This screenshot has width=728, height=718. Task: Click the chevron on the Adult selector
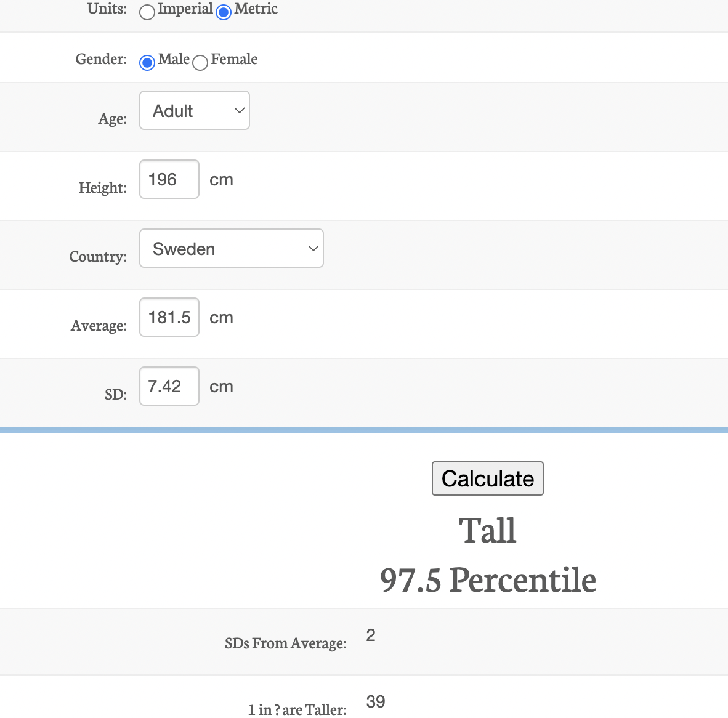coord(239,110)
